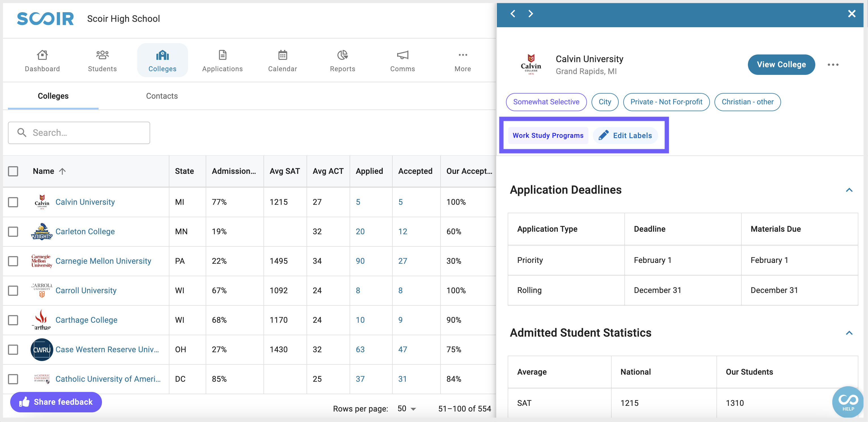Click the Carnegie Mellon University logo
The width and height of the screenshot is (868, 422).
(x=42, y=261)
